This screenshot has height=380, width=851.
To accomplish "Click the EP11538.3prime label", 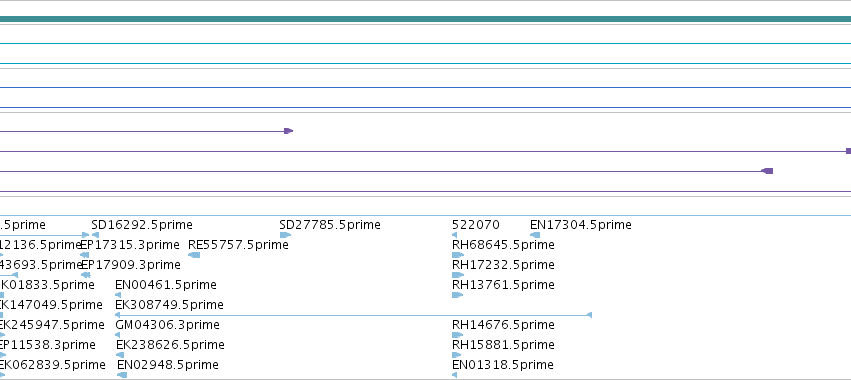I will click(47, 345).
